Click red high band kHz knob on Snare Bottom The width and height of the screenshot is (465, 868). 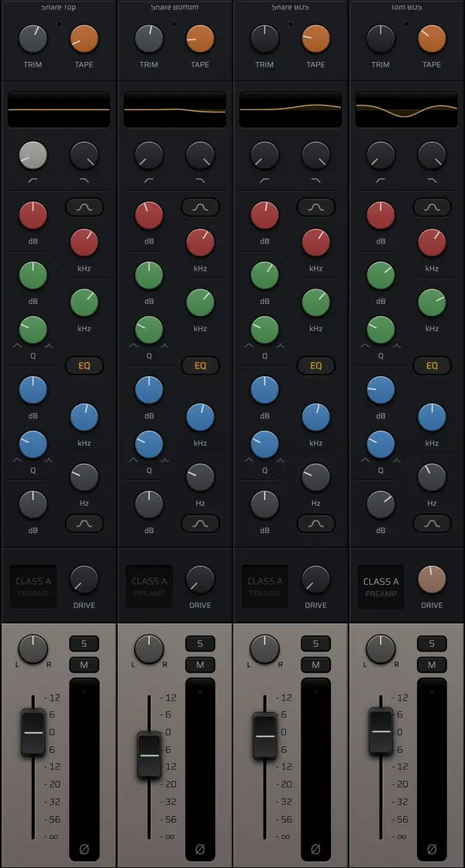(200, 243)
